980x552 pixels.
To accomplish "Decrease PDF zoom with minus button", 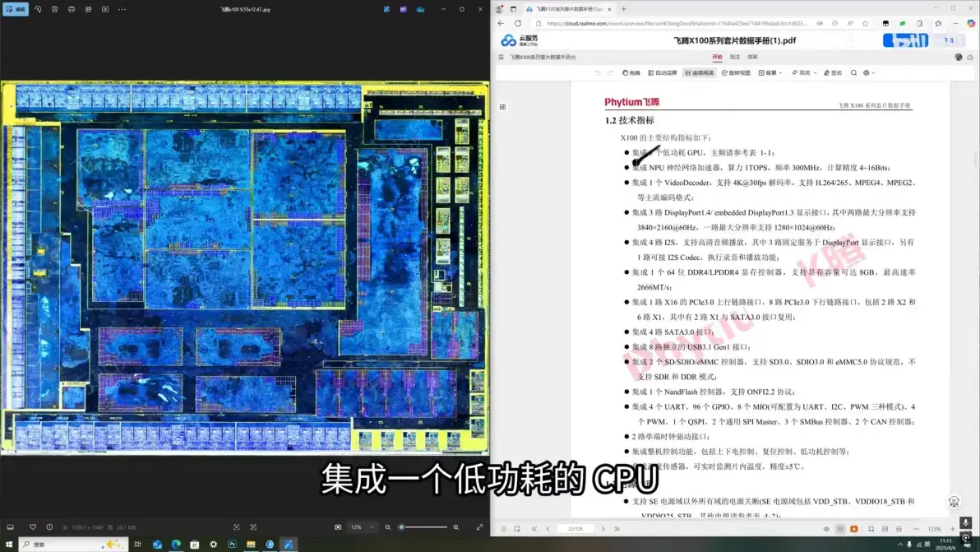I will coord(916,529).
